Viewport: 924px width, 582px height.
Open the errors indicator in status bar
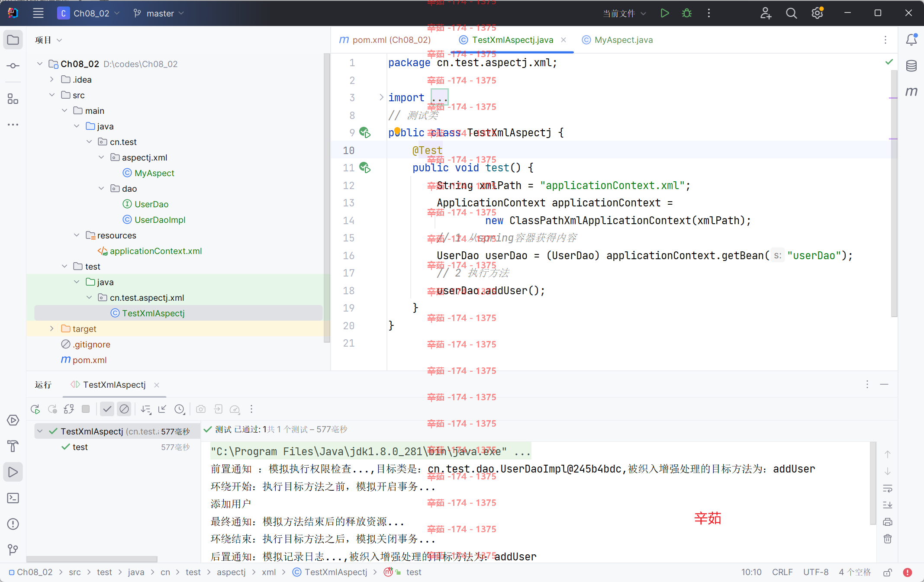click(908, 572)
